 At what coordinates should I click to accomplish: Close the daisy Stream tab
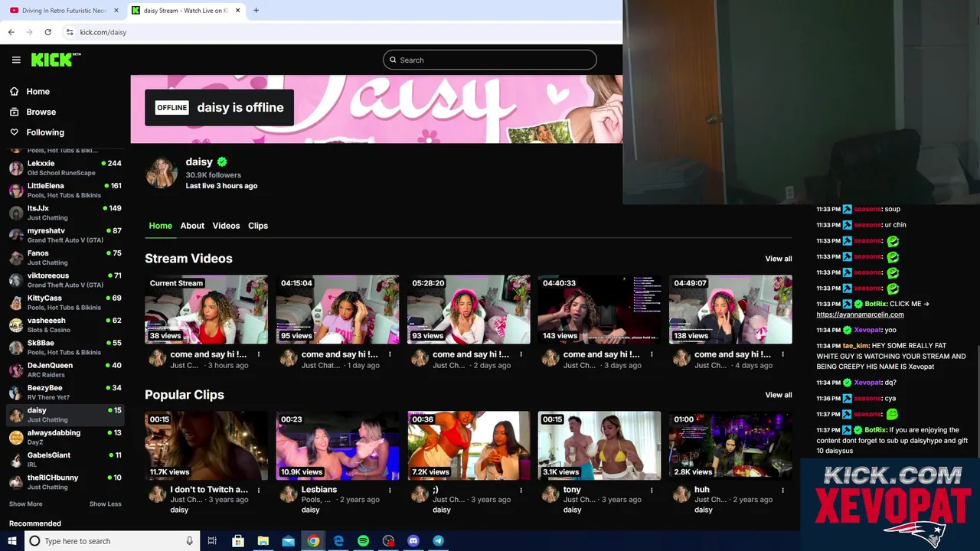238,11
